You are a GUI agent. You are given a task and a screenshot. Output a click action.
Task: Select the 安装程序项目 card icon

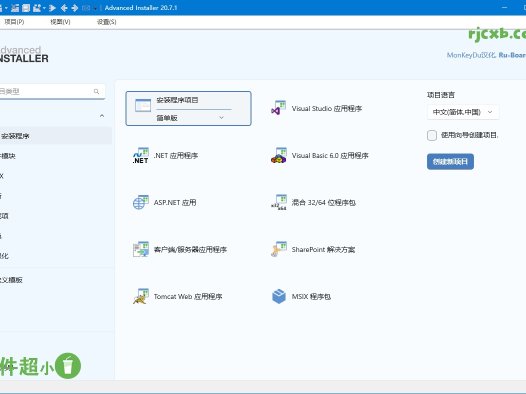[143, 105]
